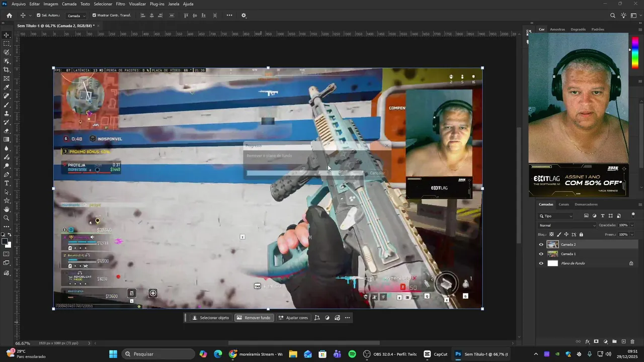The width and height of the screenshot is (644, 362).
Task: Select the Move tool in left toolbar
Action: point(7,35)
